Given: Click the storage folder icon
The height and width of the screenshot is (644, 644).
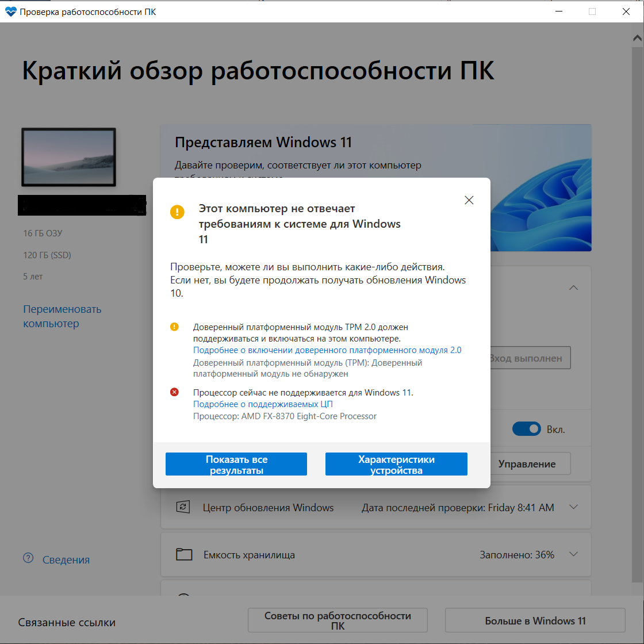Looking at the screenshot, I should (x=184, y=554).
